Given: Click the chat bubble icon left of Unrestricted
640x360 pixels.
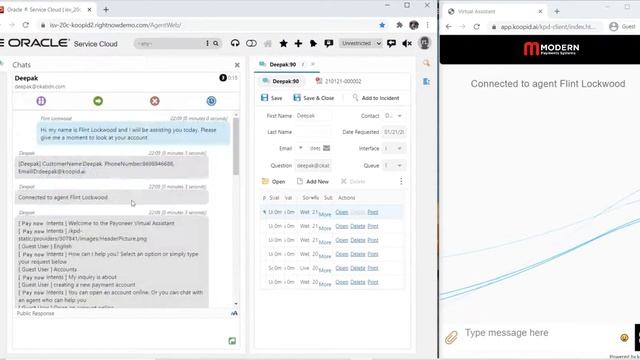Looking at the screenshot, I should [329, 43].
